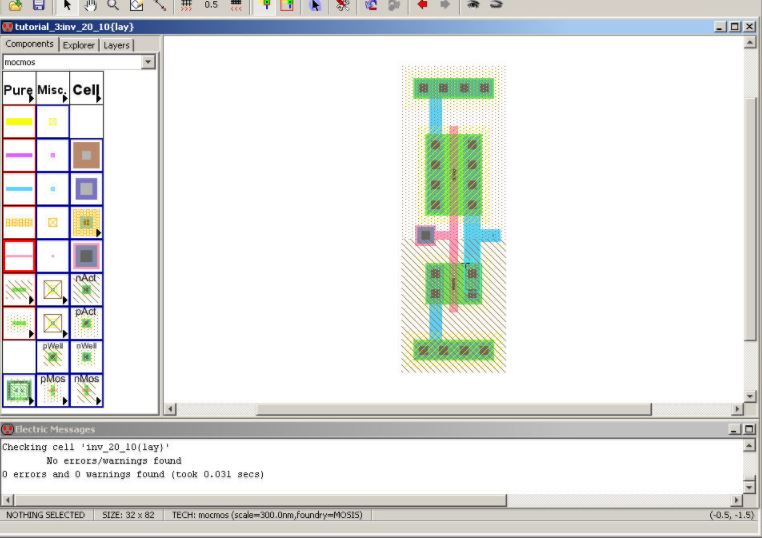Image resolution: width=762 pixels, height=538 pixels.
Task: Select the nMos transistor component
Action: point(86,390)
